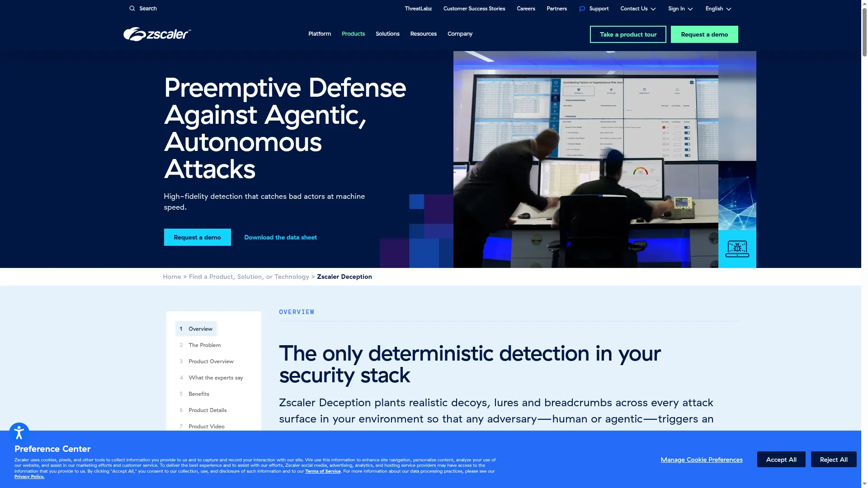Open the Platform menu
The height and width of the screenshot is (488, 868).
coord(319,34)
